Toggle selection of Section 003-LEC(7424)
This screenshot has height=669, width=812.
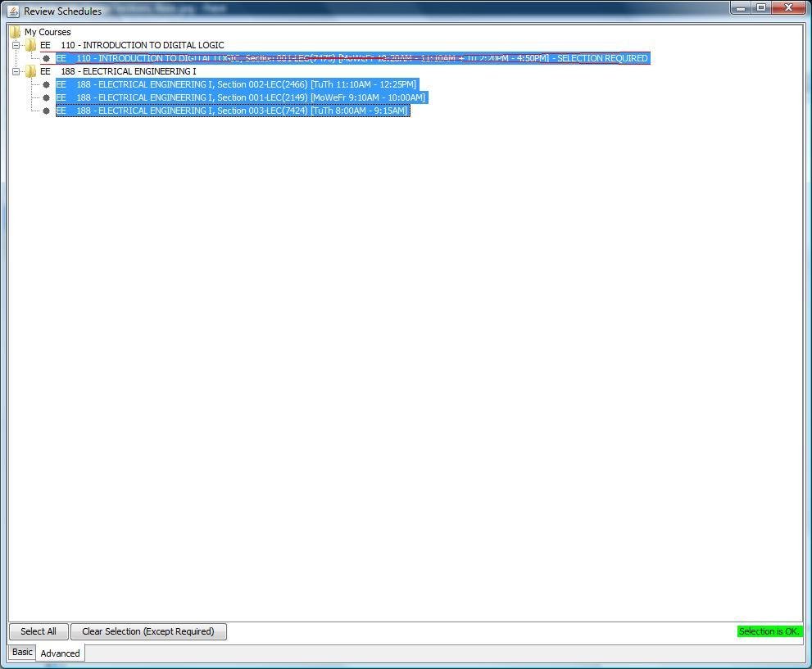(x=232, y=111)
